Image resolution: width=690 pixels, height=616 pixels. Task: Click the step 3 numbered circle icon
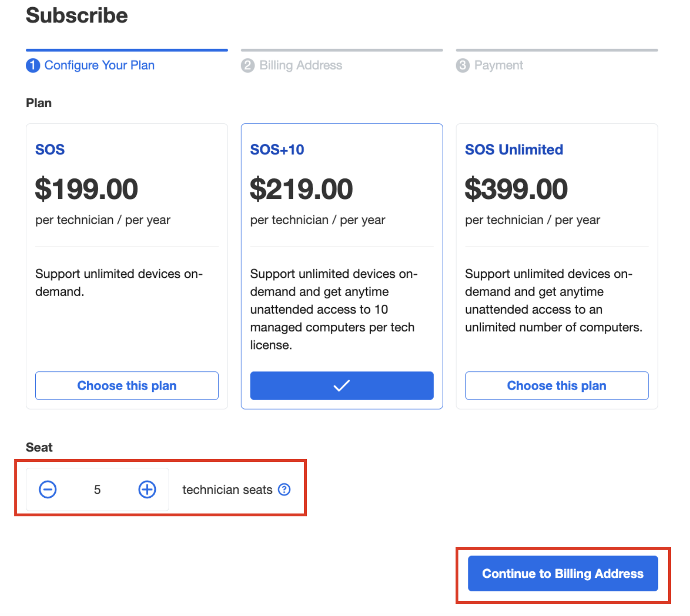tap(463, 65)
